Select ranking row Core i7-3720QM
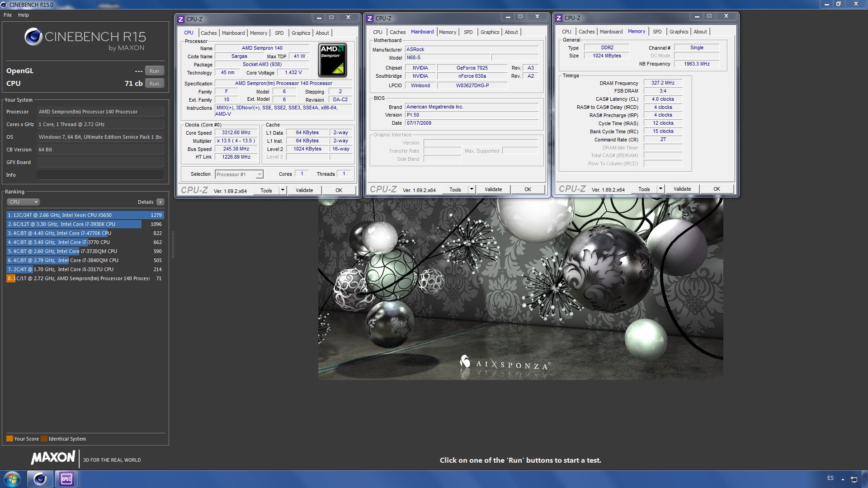Image resolution: width=868 pixels, height=488 pixels. pyautogui.click(x=85, y=251)
